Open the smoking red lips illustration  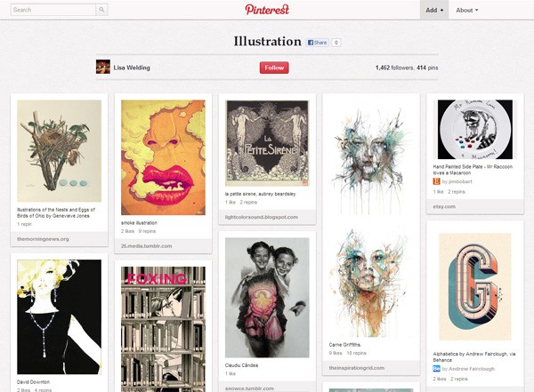pyautogui.click(x=163, y=157)
